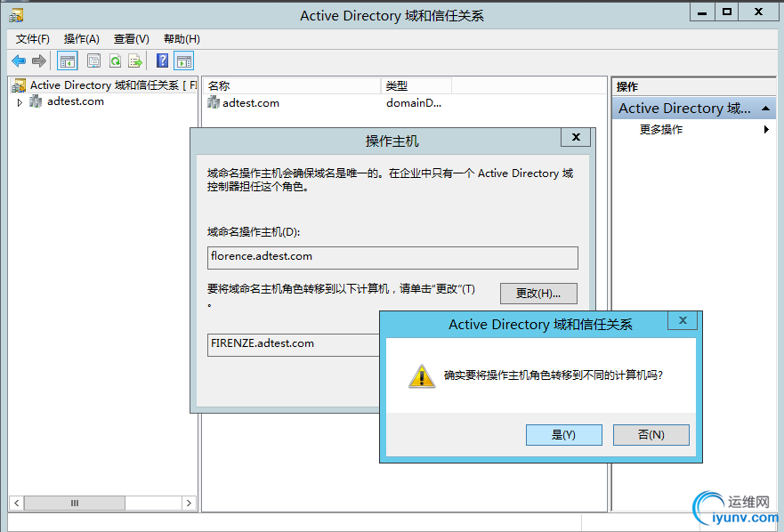784x532 pixels.
Task: Click the domainD... type cell
Action: 414,103
